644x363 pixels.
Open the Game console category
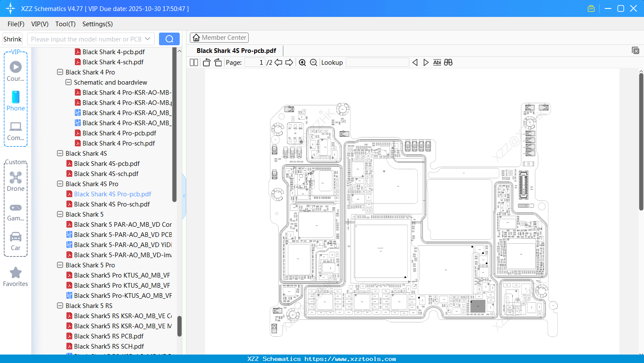point(16,212)
